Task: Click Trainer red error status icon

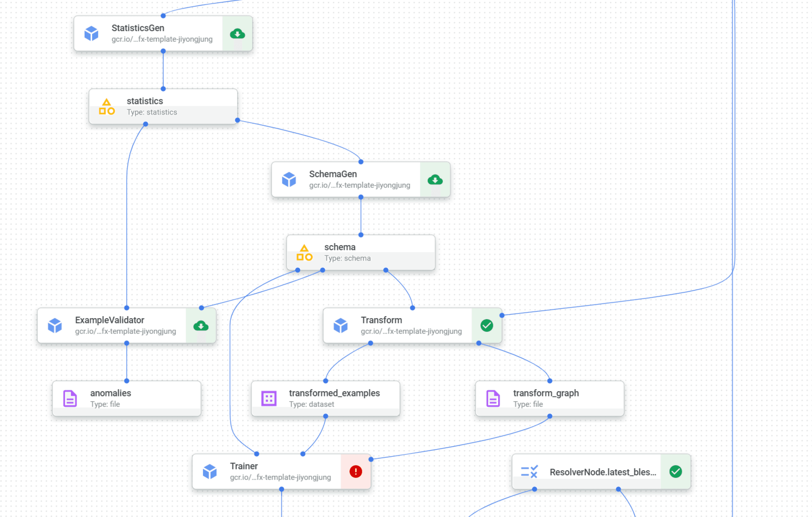Action: pos(356,471)
